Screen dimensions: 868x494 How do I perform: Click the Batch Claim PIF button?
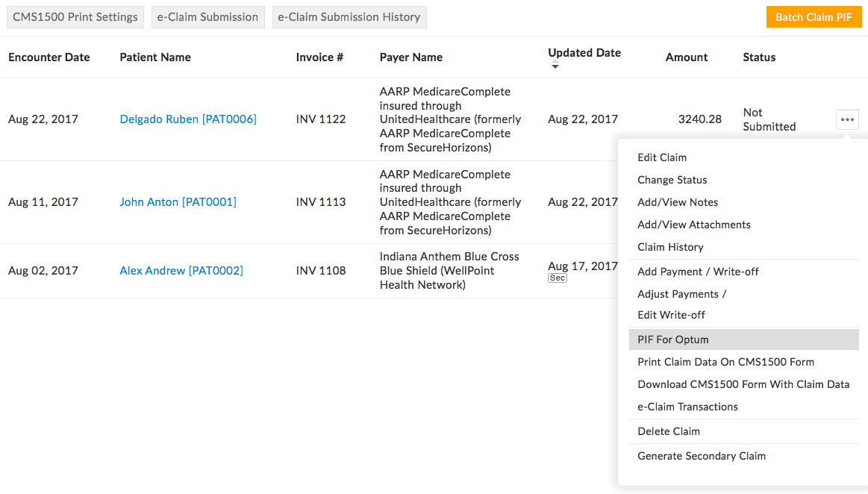(x=814, y=17)
